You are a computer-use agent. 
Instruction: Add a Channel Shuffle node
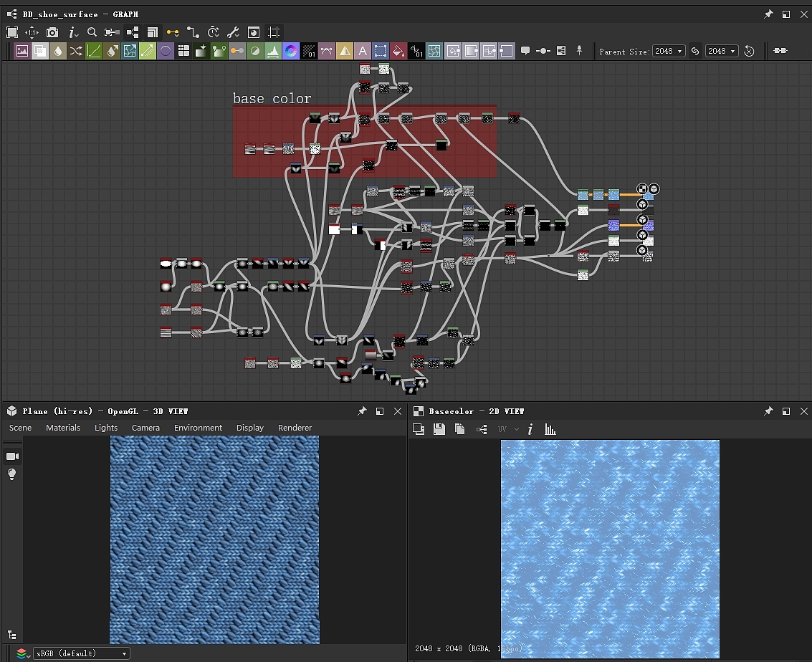point(75,51)
